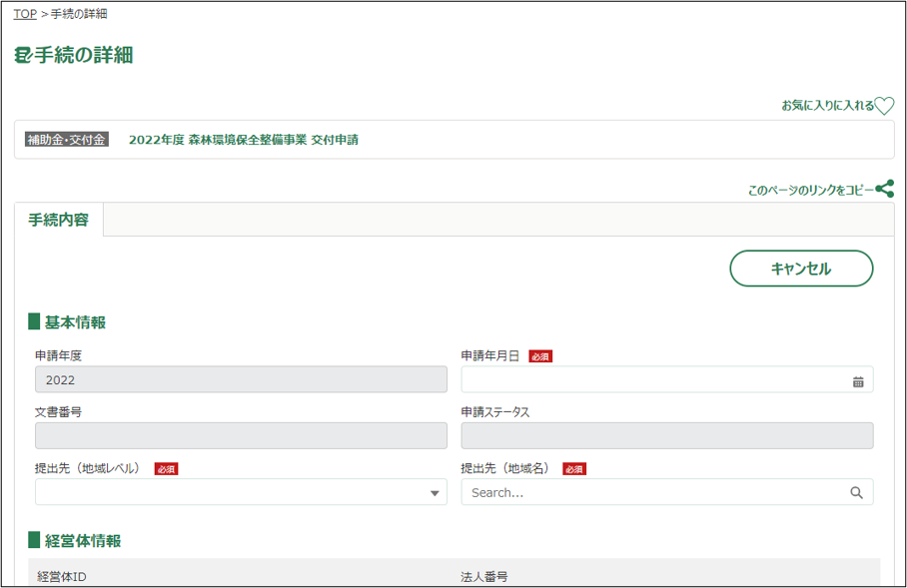Click the 経営体情報 section heading
The height and width of the screenshot is (588, 907).
coord(83,541)
